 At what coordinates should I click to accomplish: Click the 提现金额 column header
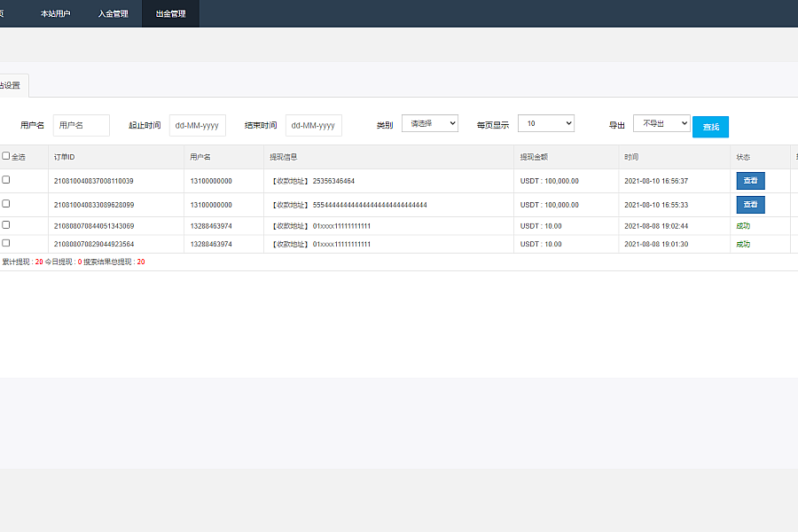click(534, 157)
